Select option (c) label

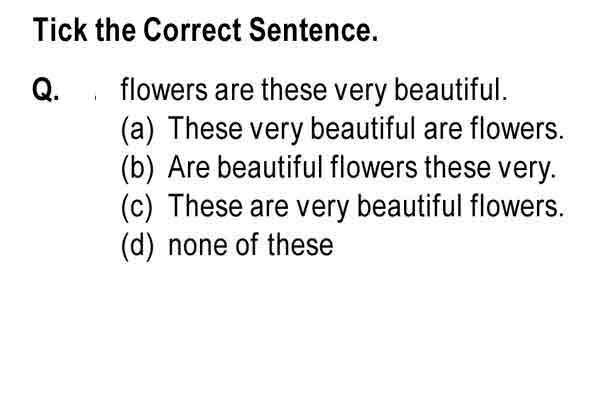pyautogui.click(x=137, y=207)
